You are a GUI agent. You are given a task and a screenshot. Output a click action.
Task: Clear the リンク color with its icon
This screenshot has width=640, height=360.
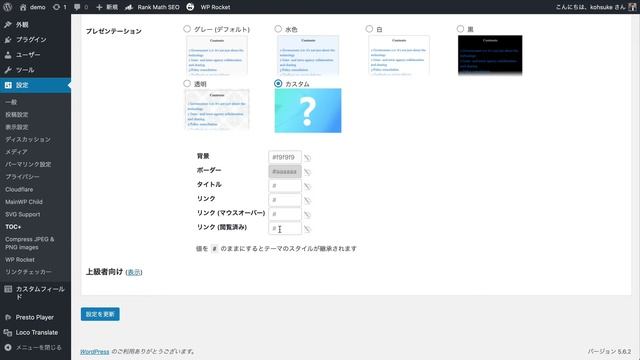307,200
